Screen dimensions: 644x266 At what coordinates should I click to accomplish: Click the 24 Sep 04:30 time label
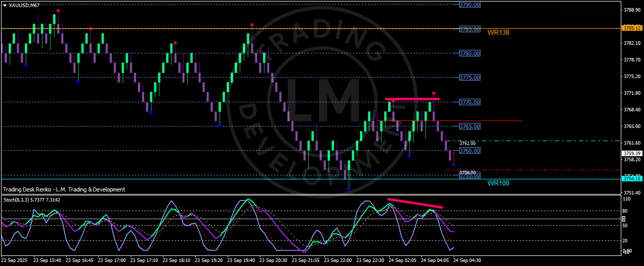coord(467,260)
